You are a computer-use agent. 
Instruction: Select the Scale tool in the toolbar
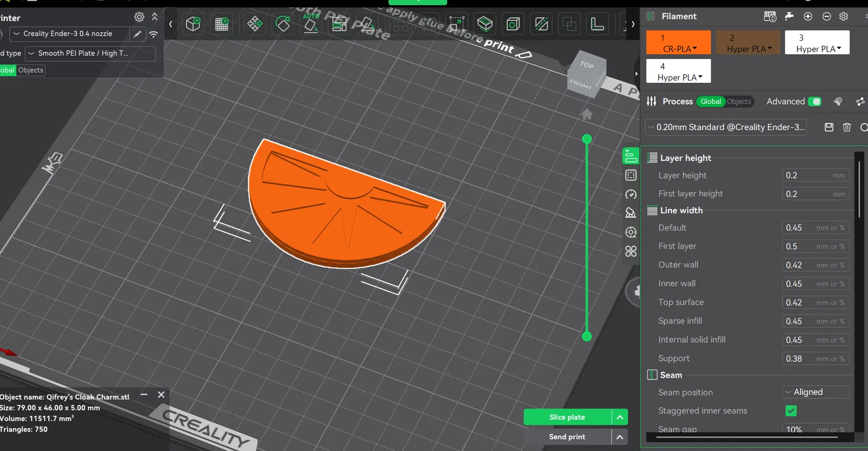point(457,24)
